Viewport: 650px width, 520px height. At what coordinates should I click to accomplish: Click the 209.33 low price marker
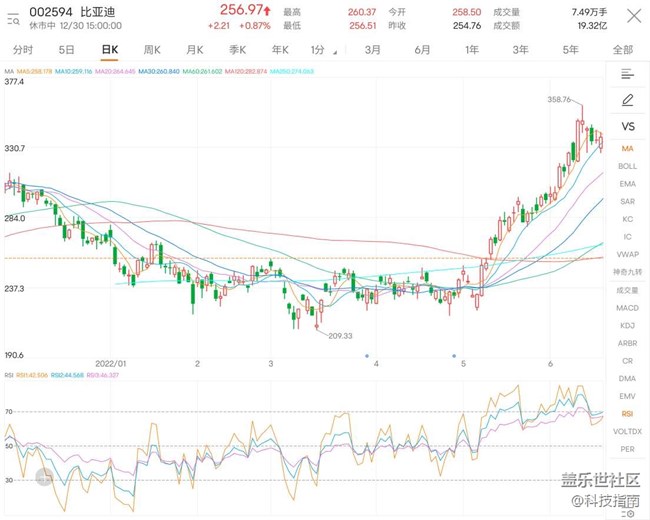tap(342, 335)
